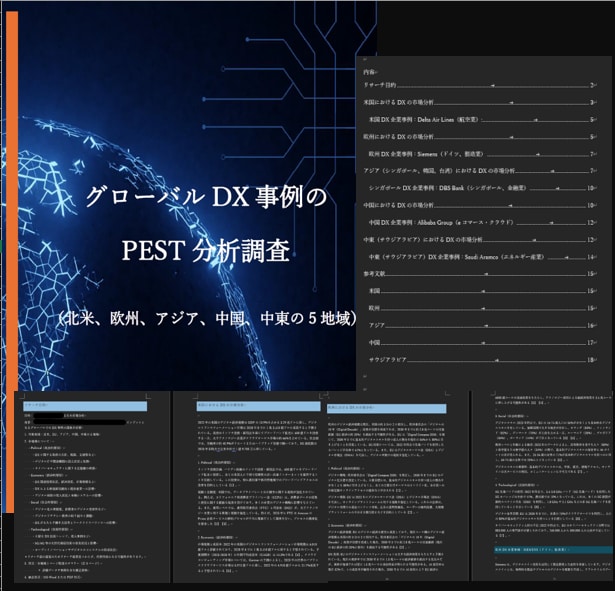
Task: Open the 欧州 reference sub-entry on page 15
Action: point(482,308)
